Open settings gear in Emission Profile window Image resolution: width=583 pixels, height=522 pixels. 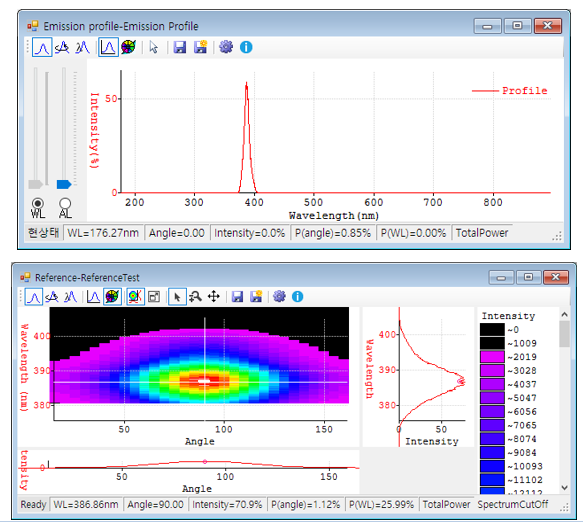point(226,47)
